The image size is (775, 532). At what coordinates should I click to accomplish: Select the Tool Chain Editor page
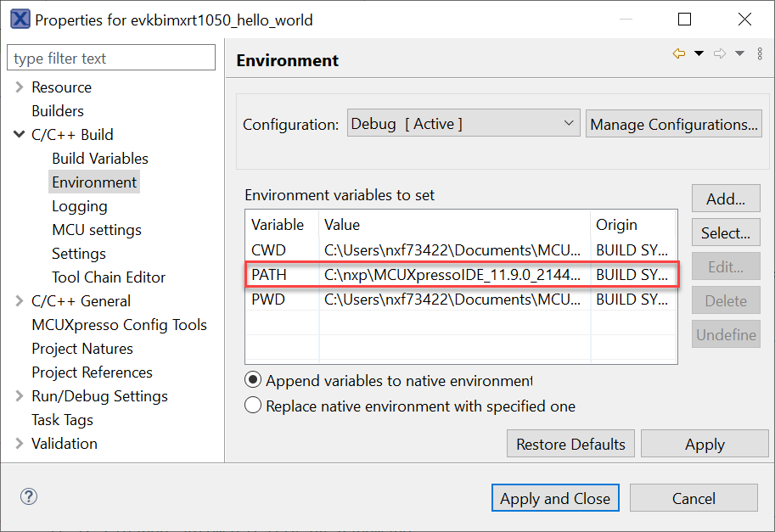click(x=108, y=277)
